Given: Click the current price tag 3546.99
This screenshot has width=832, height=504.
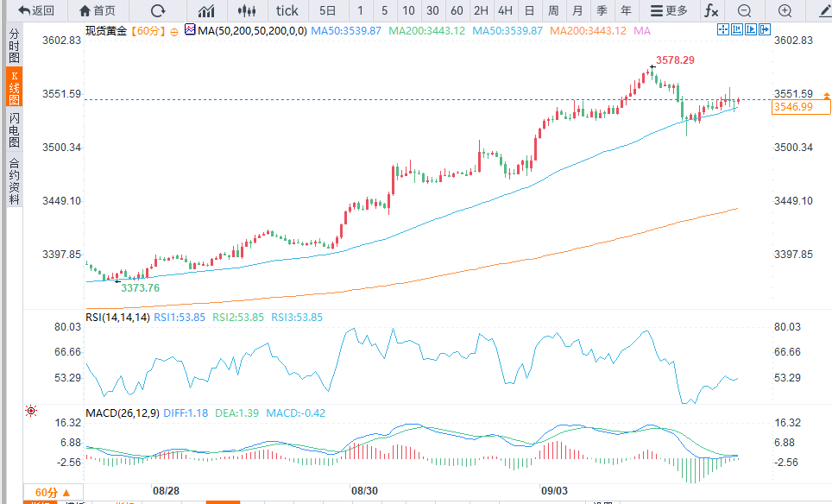Looking at the screenshot, I should point(800,107).
